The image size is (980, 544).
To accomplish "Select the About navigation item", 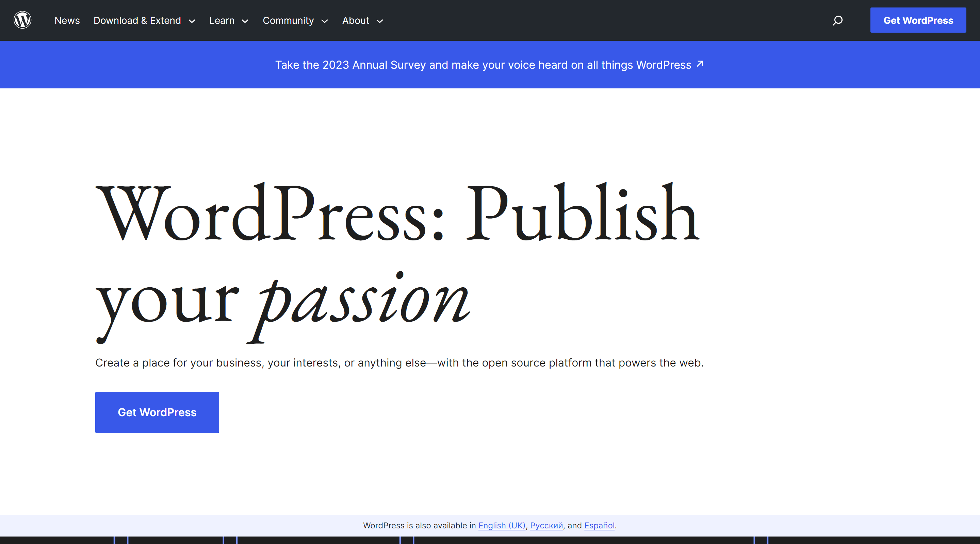I will click(x=355, y=20).
